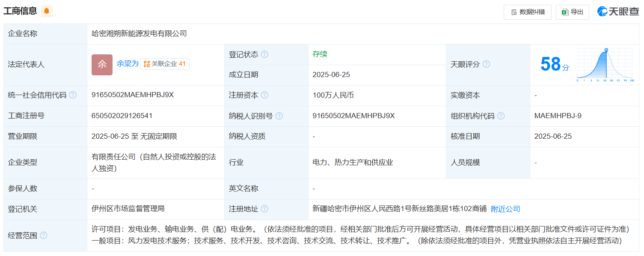Click the 余 legal representative avatar
Screen dimensions: 644x256
pos(102,65)
